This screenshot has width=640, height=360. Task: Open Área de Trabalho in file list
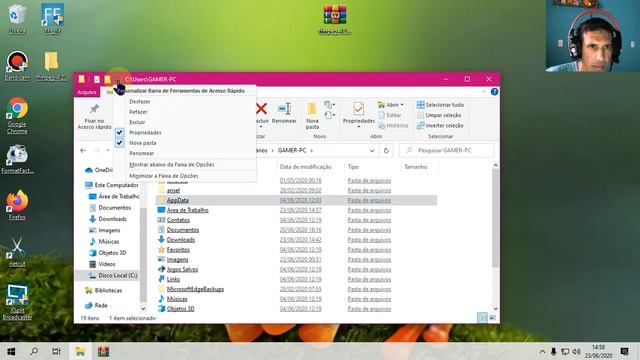click(x=187, y=210)
